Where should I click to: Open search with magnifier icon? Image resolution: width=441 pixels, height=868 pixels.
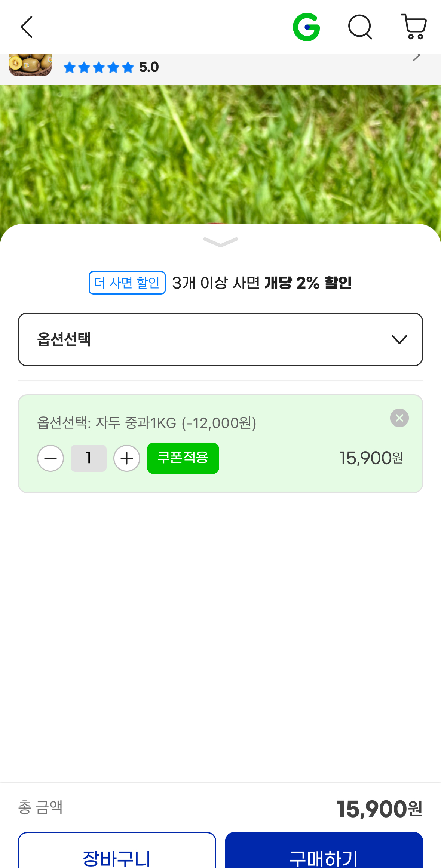point(360,27)
